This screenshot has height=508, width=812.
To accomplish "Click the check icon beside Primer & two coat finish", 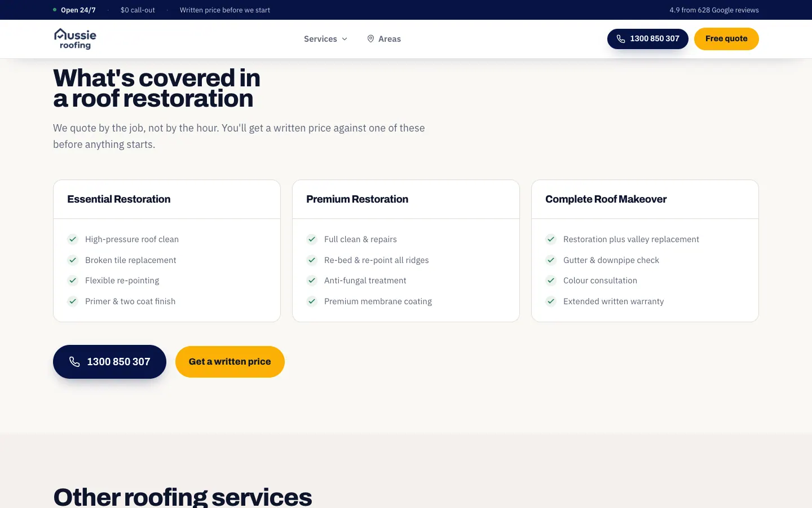I will 73,301.
